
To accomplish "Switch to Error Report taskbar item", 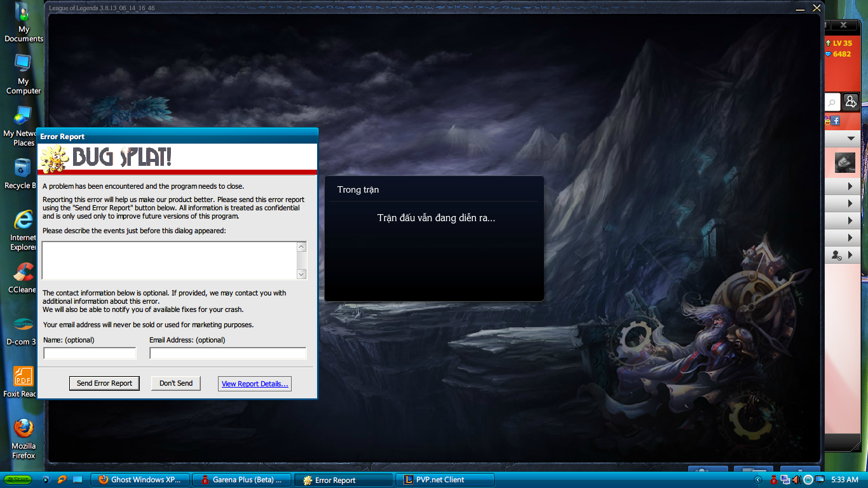I will [343, 480].
